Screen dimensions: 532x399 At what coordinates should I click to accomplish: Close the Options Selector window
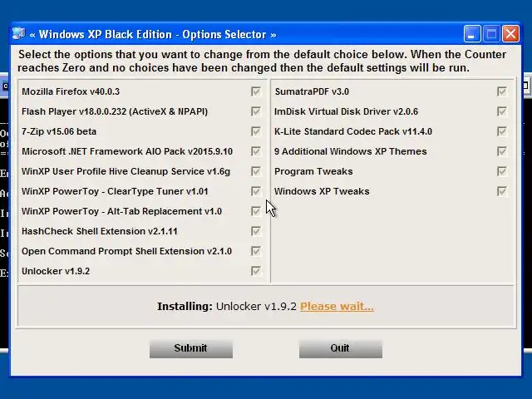pyautogui.click(x=510, y=34)
